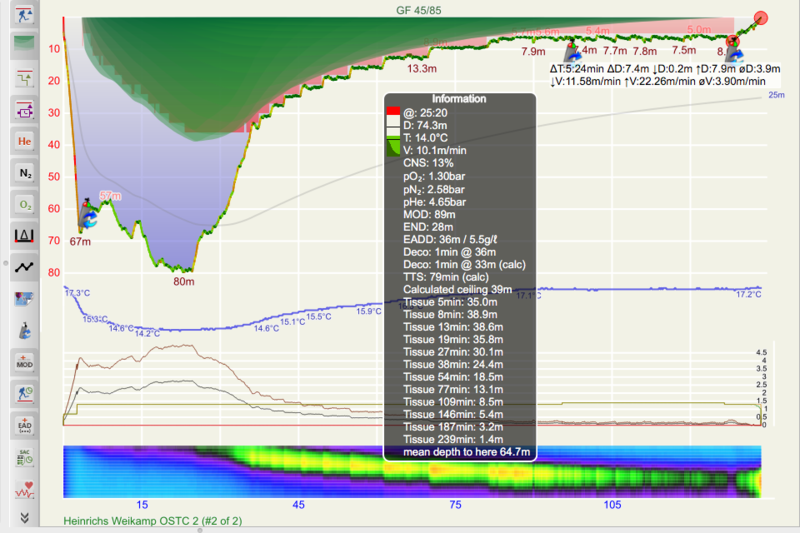Click the topmost red ruler endpoint circle
800x533 pixels.
click(761, 18)
